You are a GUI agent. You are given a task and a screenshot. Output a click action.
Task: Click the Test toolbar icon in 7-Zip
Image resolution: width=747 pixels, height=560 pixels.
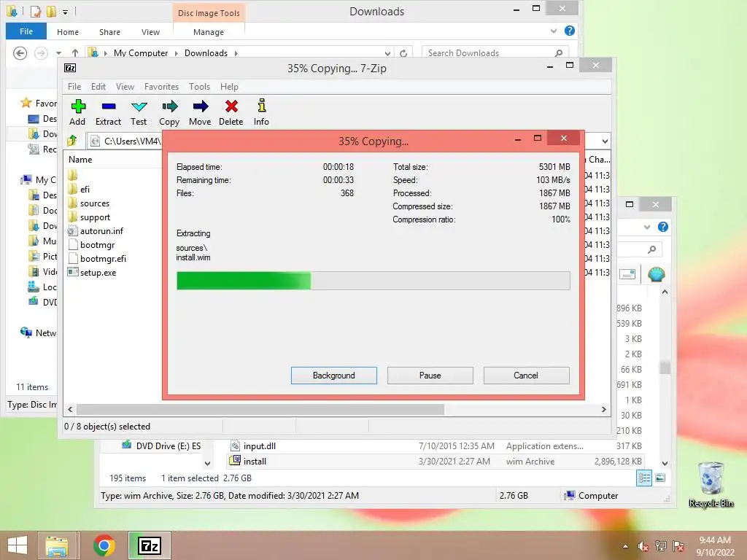click(139, 112)
